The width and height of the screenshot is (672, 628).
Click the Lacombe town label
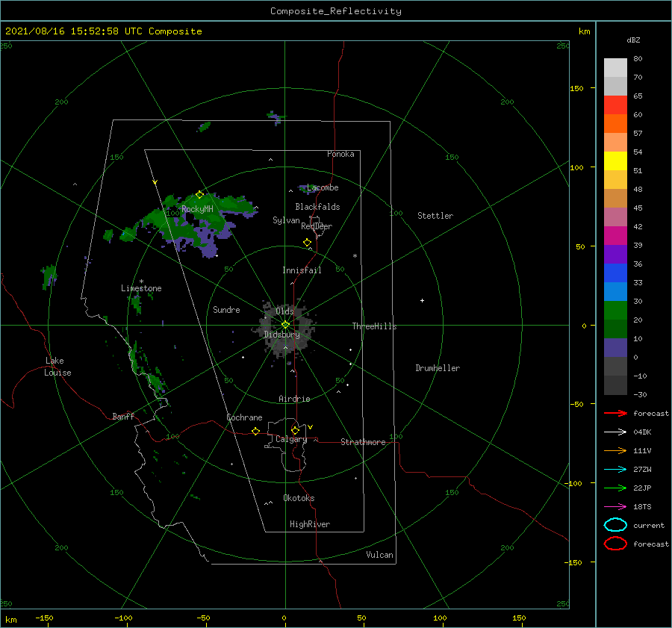[323, 187]
